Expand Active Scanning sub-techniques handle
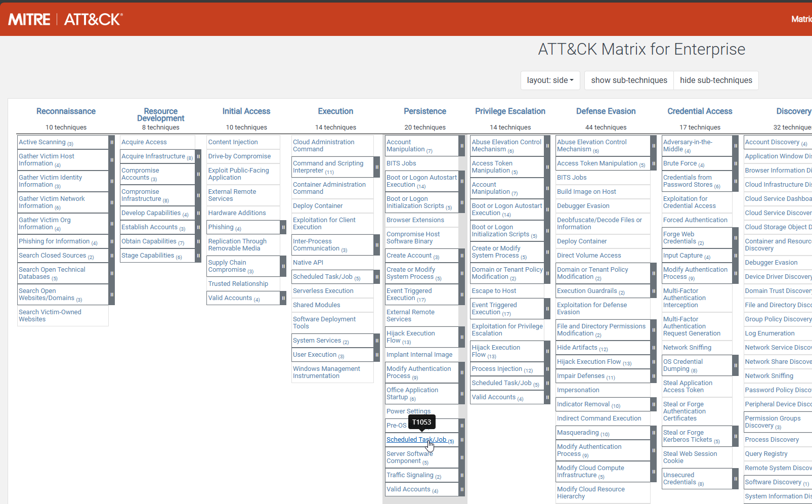The height and width of the screenshot is (504, 812). 112,142
